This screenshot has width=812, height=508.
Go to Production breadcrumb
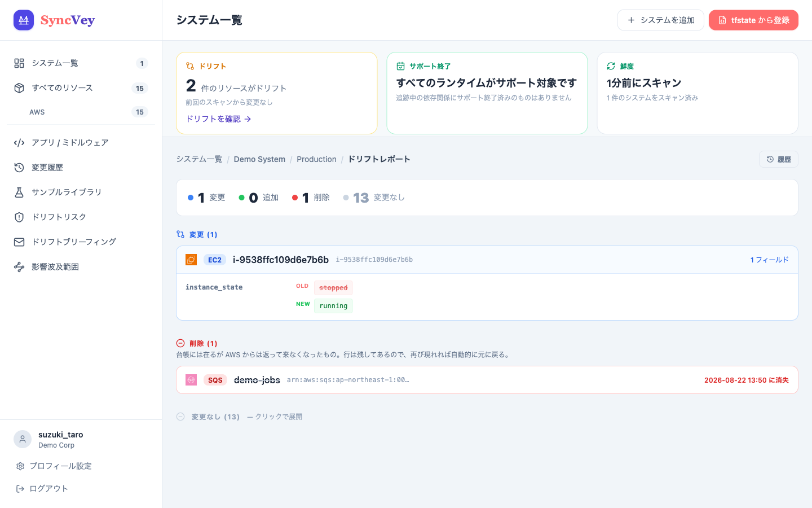[x=316, y=159]
